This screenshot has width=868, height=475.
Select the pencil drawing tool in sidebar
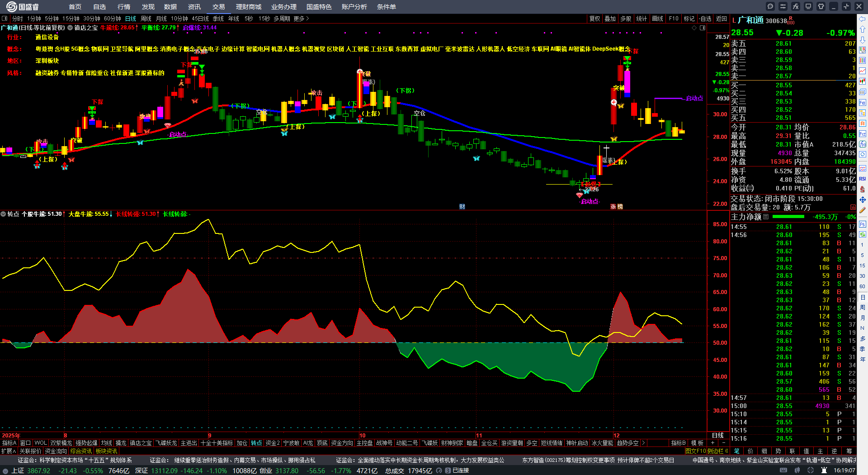(863, 210)
